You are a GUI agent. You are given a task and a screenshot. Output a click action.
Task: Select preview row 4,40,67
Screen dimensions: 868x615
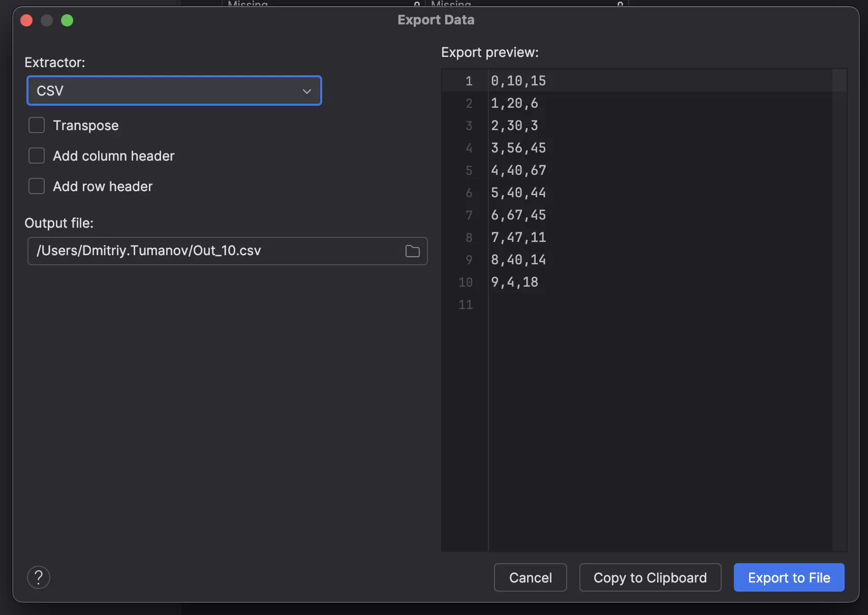(x=518, y=170)
